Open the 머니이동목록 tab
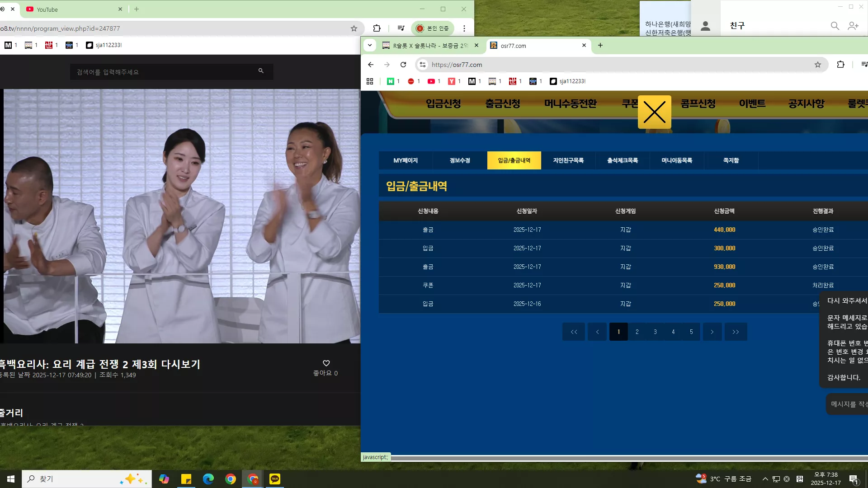868x488 pixels. point(677,160)
